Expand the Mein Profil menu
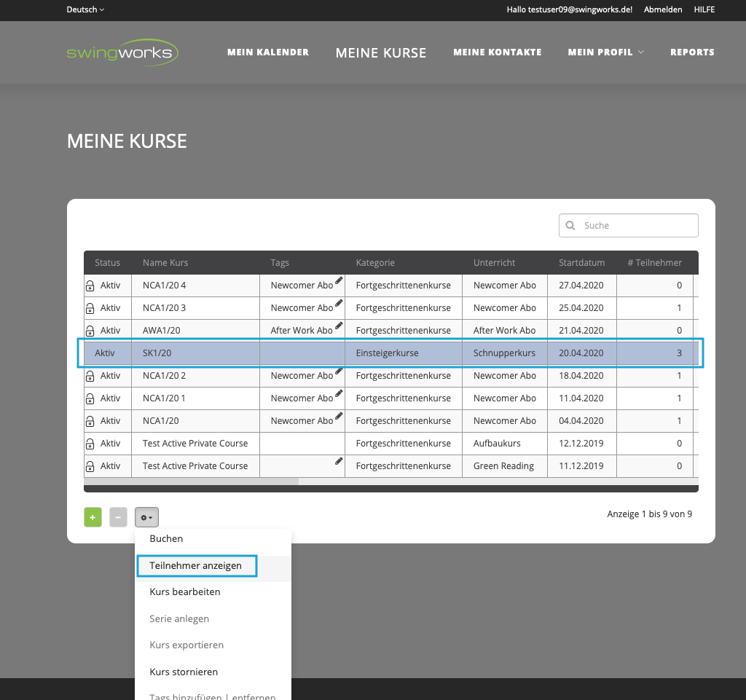The image size is (746, 700). [606, 52]
